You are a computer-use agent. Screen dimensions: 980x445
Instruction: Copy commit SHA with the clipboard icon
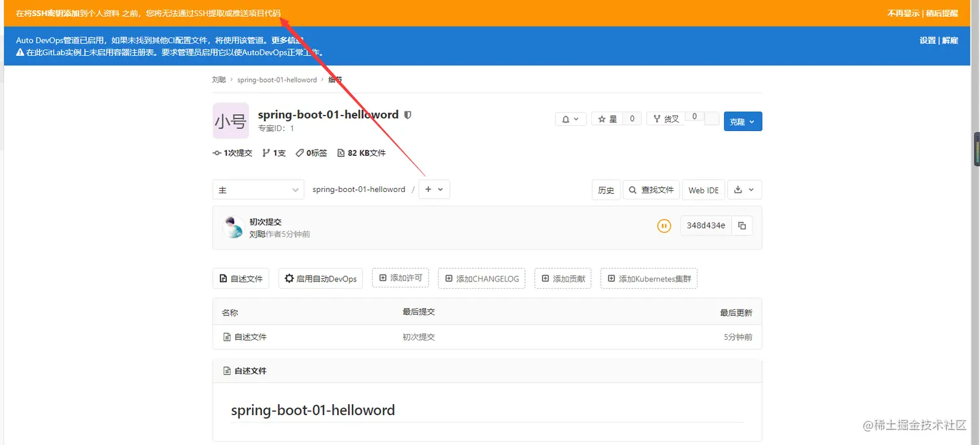coord(742,226)
